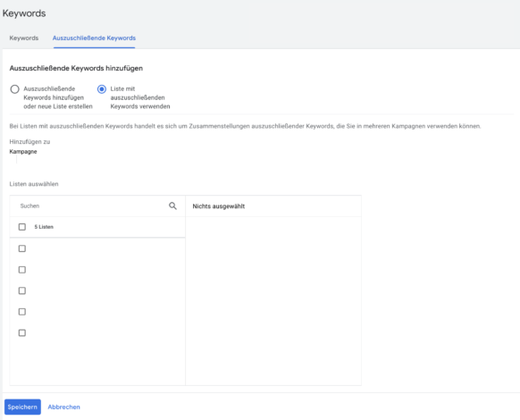Screen dimensions: 520x420
Task: Click the '5 Listen' label text
Action: [x=44, y=227]
